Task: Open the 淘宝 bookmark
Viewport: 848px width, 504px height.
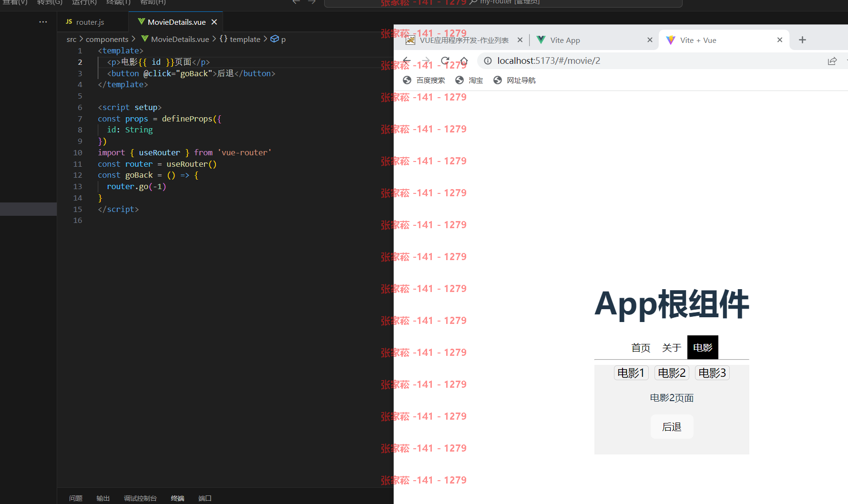Action: coord(469,80)
